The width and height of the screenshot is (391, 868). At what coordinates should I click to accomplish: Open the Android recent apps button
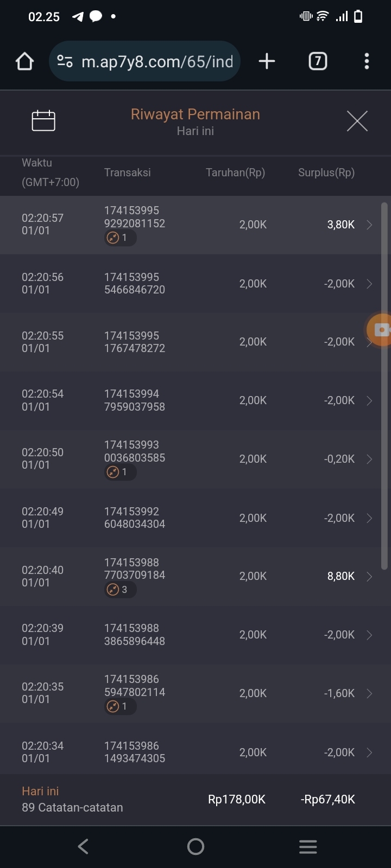click(x=308, y=846)
